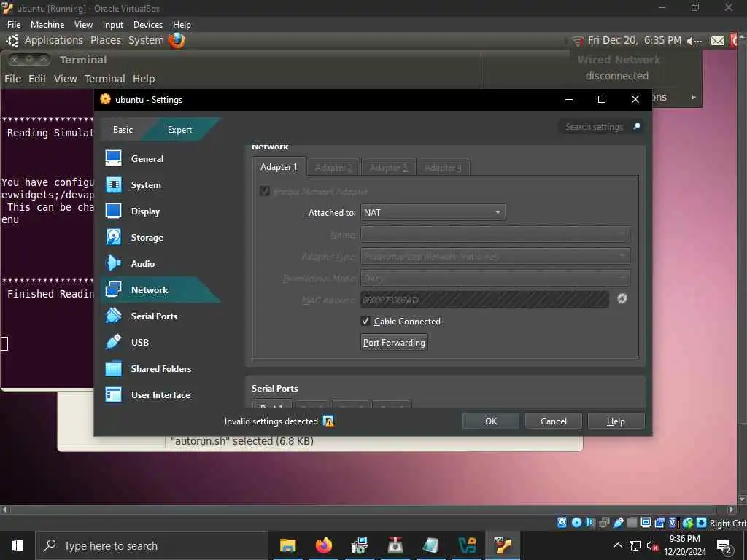Open File Explorer from Windows taskbar

287,545
